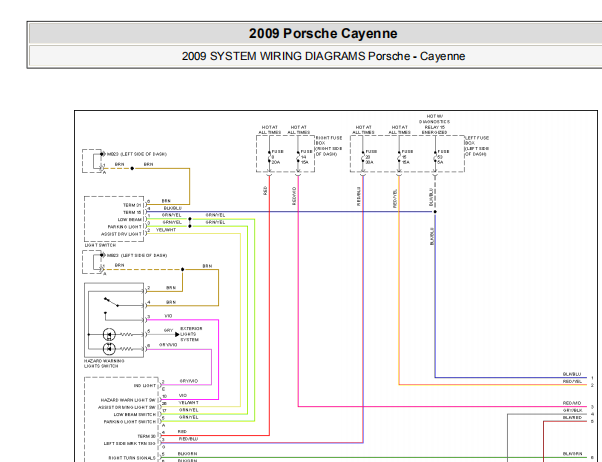Click the "RED" wire label at TERM 30
602x462 pixels.
coord(183,432)
